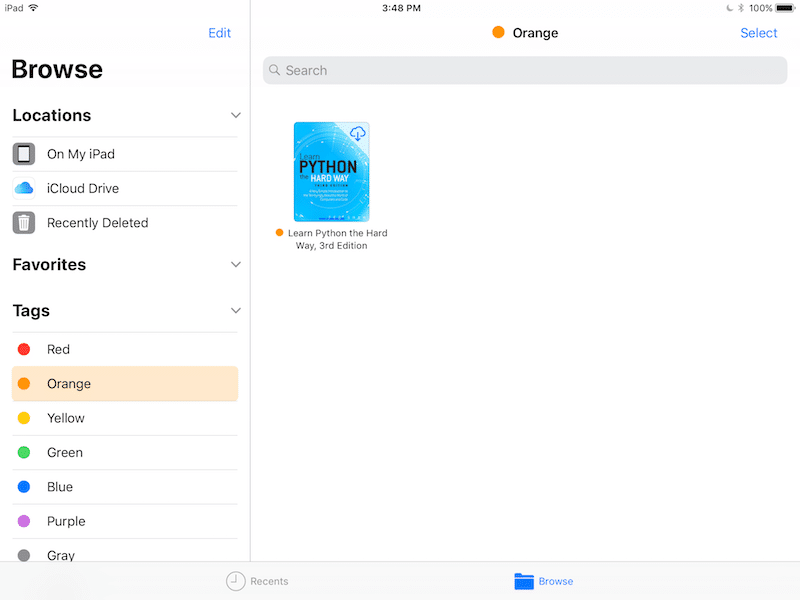Viewport: 800px width, 600px height.
Task: Open the Learn Python book thumbnail
Action: point(332,171)
